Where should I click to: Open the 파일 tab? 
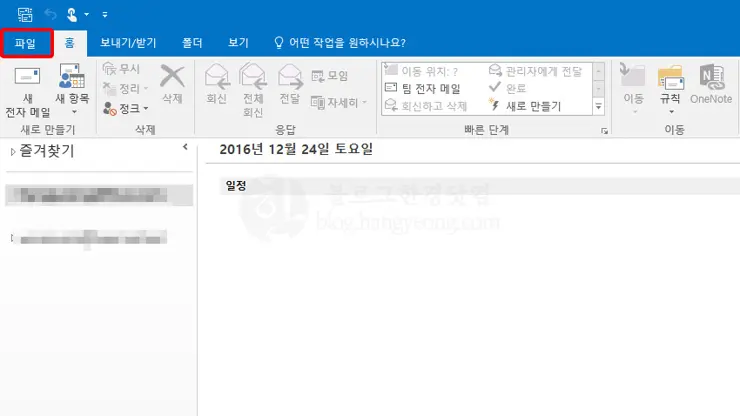click(x=25, y=43)
